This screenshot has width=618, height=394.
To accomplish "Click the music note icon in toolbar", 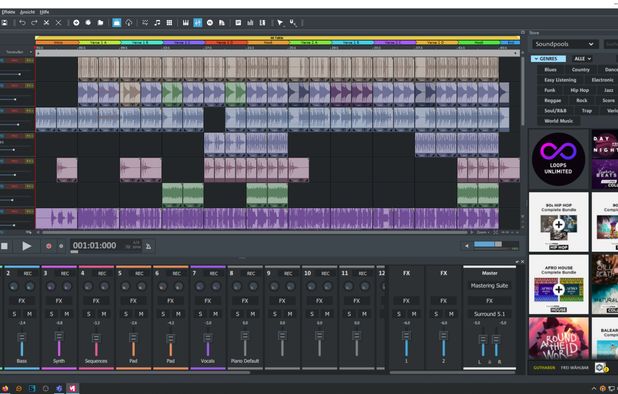I will [x=157, y=23].
